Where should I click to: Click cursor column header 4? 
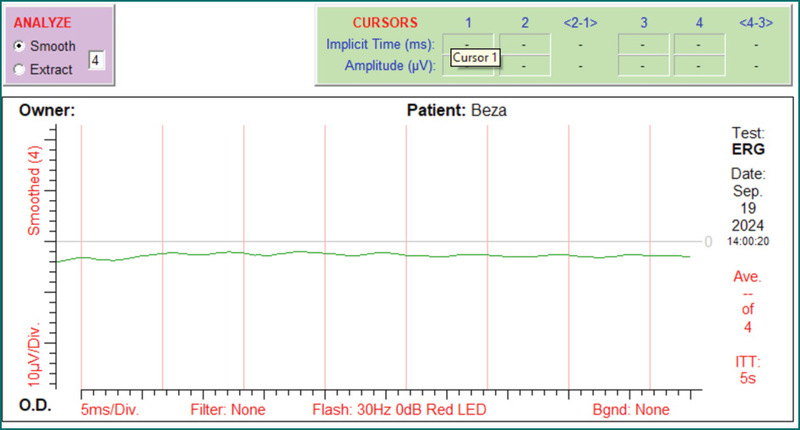click(699, 22)
